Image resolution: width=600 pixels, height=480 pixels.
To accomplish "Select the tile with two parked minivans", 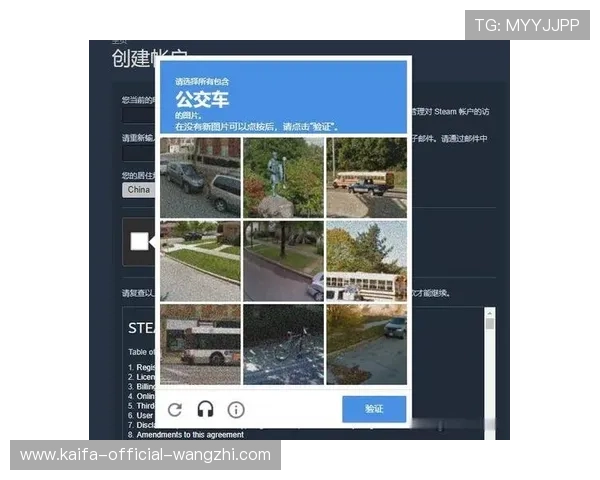I will point(200,178).
